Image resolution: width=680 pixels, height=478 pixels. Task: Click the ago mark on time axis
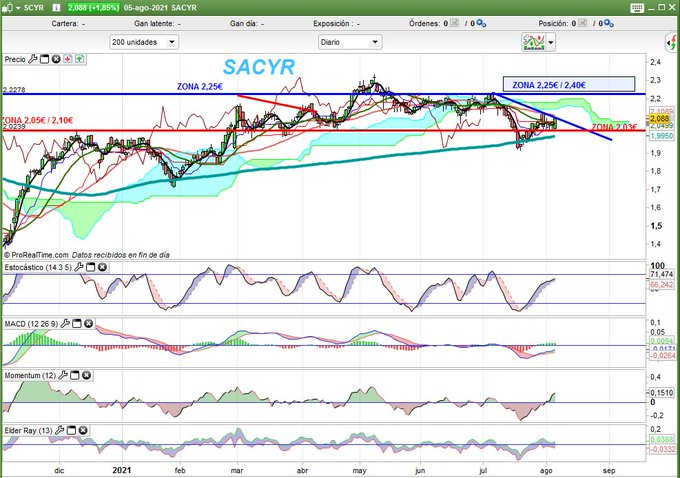(546, 471)
